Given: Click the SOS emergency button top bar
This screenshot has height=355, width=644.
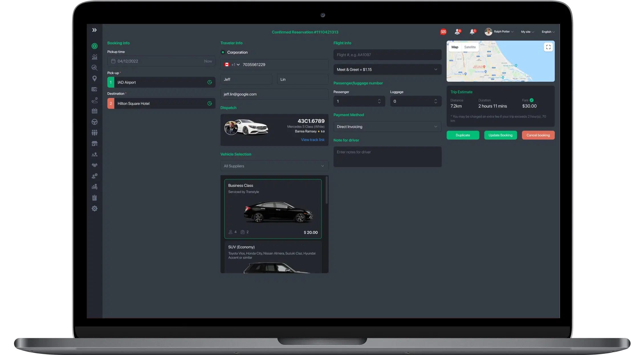Looking at the screenshot, I should (443, 32).
